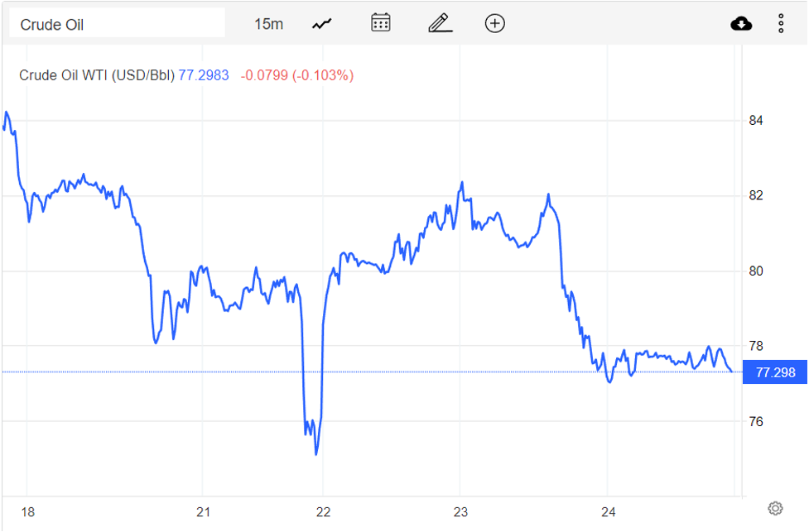This screenshot has width=809, height=532.
Task: Click the 22 date marker on time axis
Action: [x=324, y=511]
